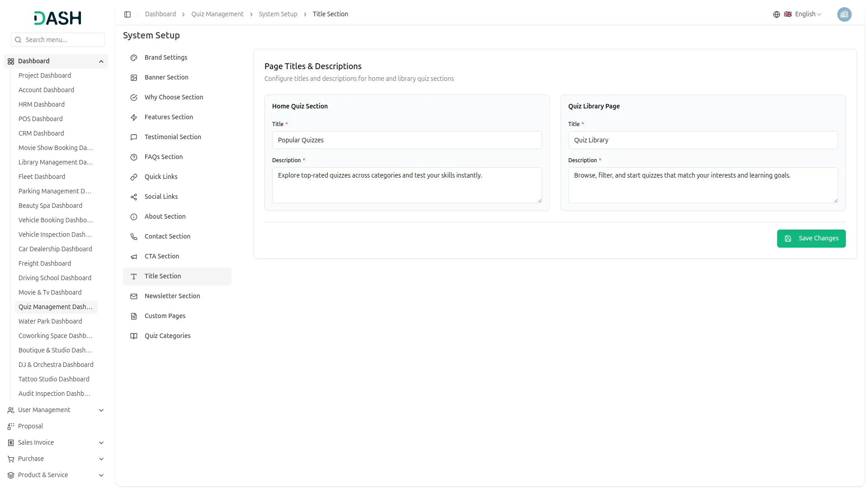Screen dimensions: 868x488
Task: Go to Quiz Management breadcrumb link
Action: coord(217,14)
